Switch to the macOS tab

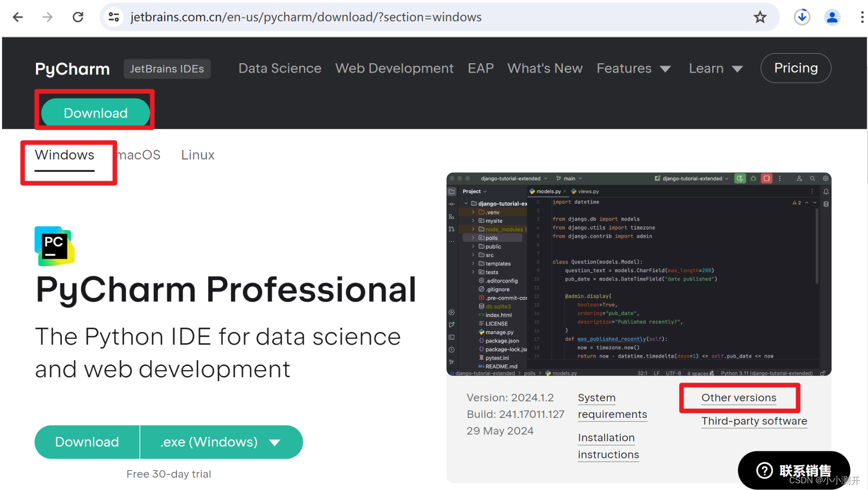(139, 155)
